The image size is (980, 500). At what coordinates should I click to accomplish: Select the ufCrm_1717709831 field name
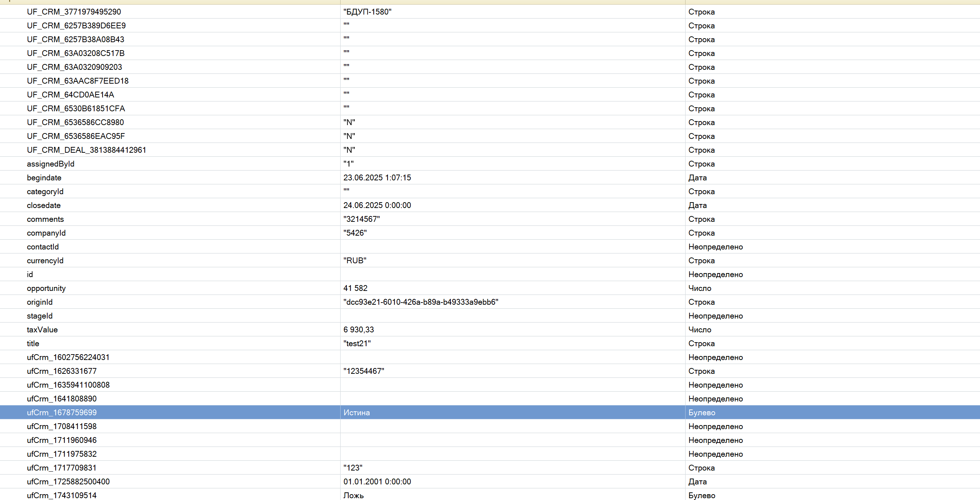point(62,468)
